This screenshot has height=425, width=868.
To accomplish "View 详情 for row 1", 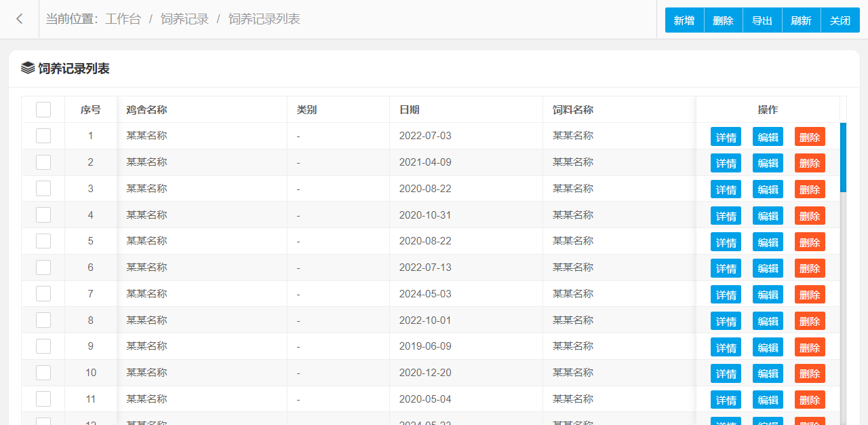I will pyautogui.click(x=726, y=136).
